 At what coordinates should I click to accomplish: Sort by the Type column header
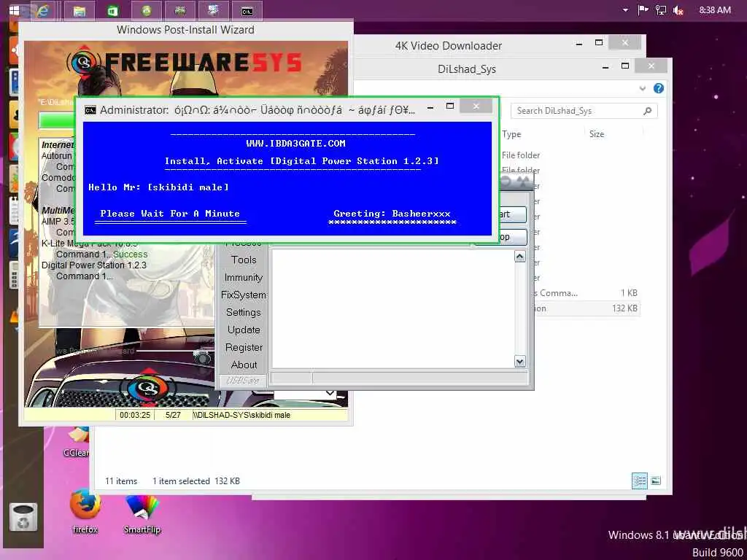511,134
